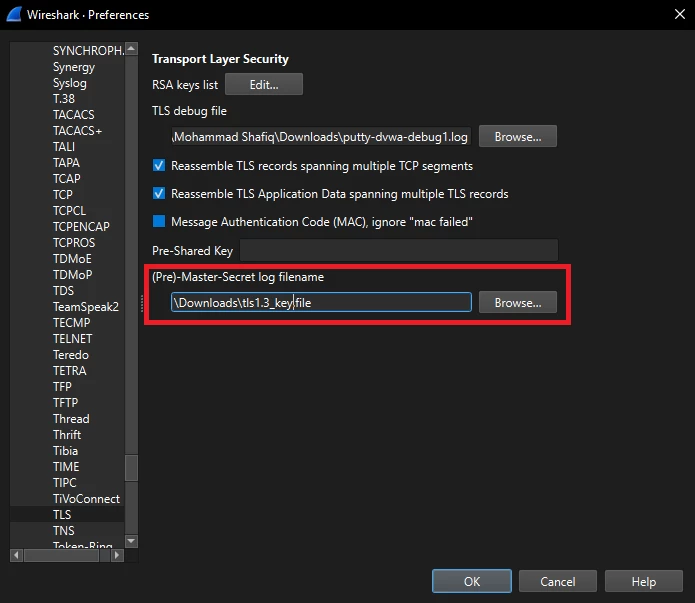Image resolution: width=695 pixels, height=603 pixels.
Task: Select TECMP in the protocol list
Action: click(x=71, y=323)
